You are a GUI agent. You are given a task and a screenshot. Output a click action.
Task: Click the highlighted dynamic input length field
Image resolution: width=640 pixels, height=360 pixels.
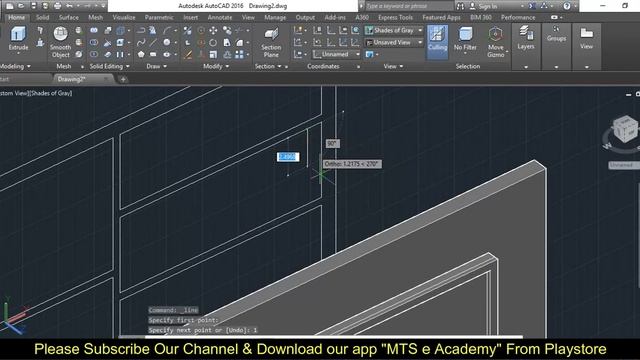coord(288,157)
